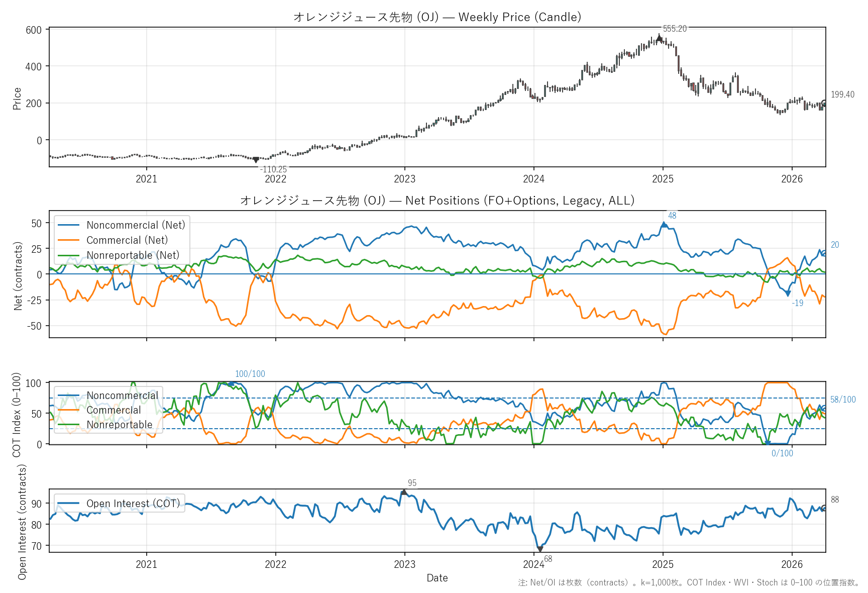Select Nonreportable (Net) in the Net Positions legend
The width and height of the screenshot is (868, 593).
tap(133, 255)
